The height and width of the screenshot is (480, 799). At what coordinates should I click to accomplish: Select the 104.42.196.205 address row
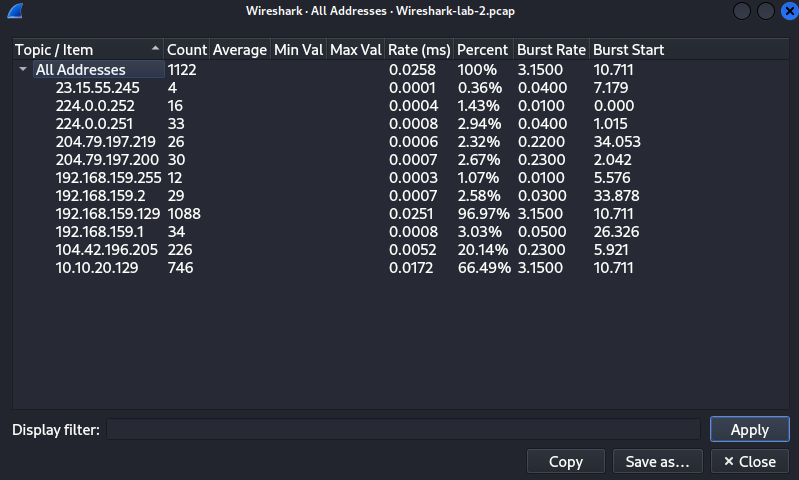401,250
